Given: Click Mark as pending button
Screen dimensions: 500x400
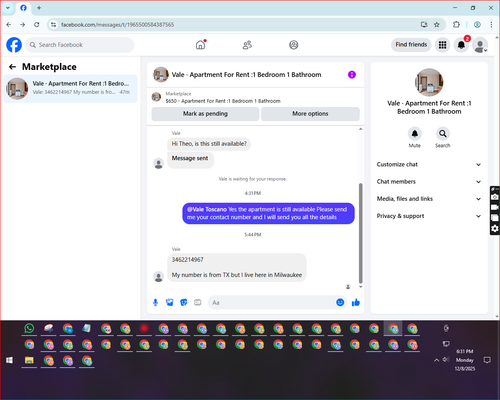Looking at the screenshot, I should (x=205, y=114).
